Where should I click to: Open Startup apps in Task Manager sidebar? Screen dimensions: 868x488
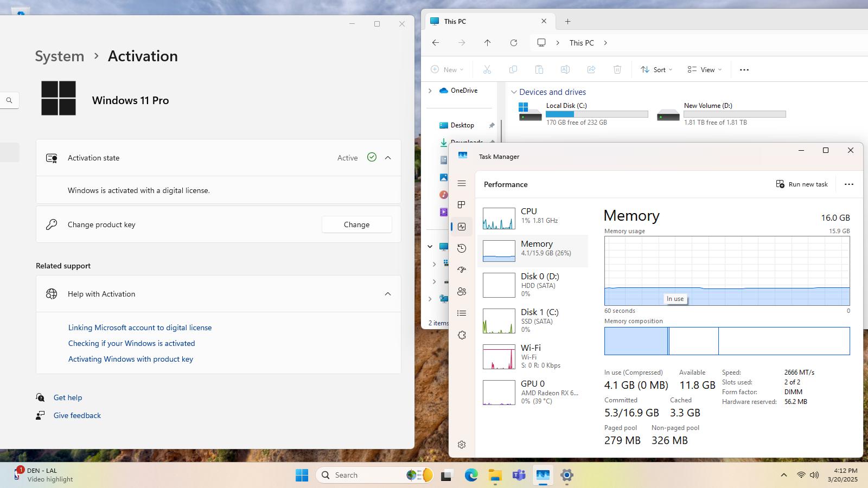click(462, 269)
